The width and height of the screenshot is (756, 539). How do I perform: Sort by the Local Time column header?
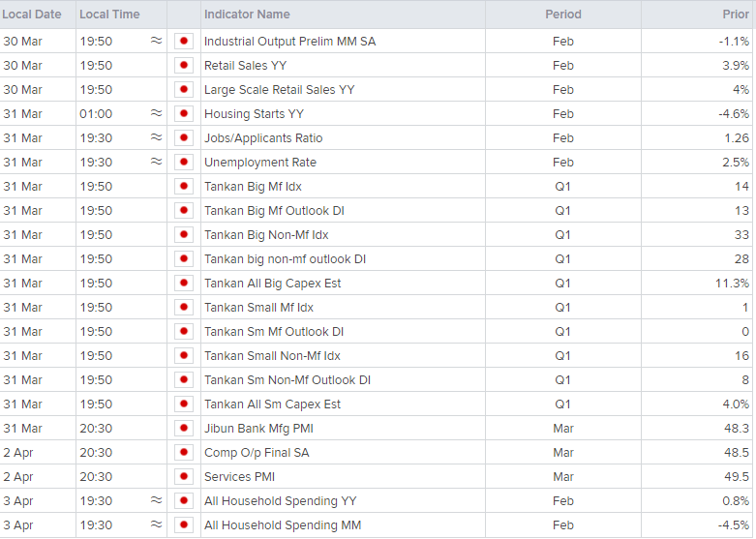coord(109,15)
